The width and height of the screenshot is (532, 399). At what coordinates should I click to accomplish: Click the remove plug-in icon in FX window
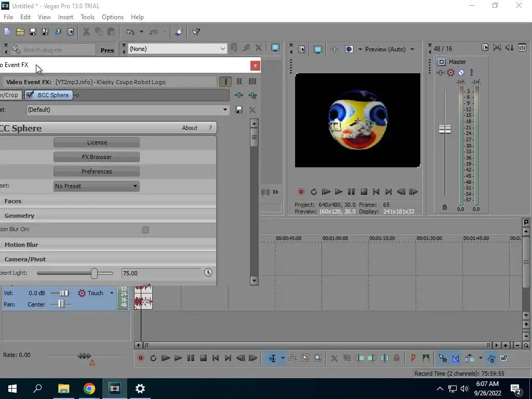point(252,96)
